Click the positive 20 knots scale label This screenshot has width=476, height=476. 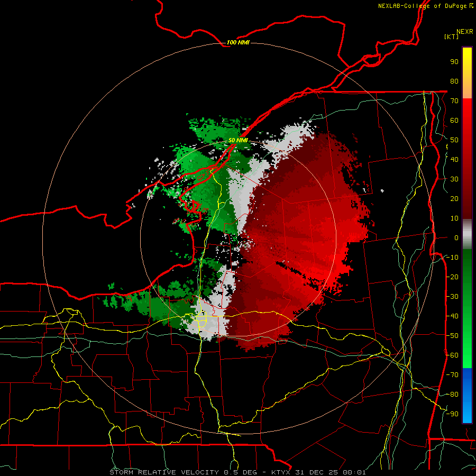(454, 198)
